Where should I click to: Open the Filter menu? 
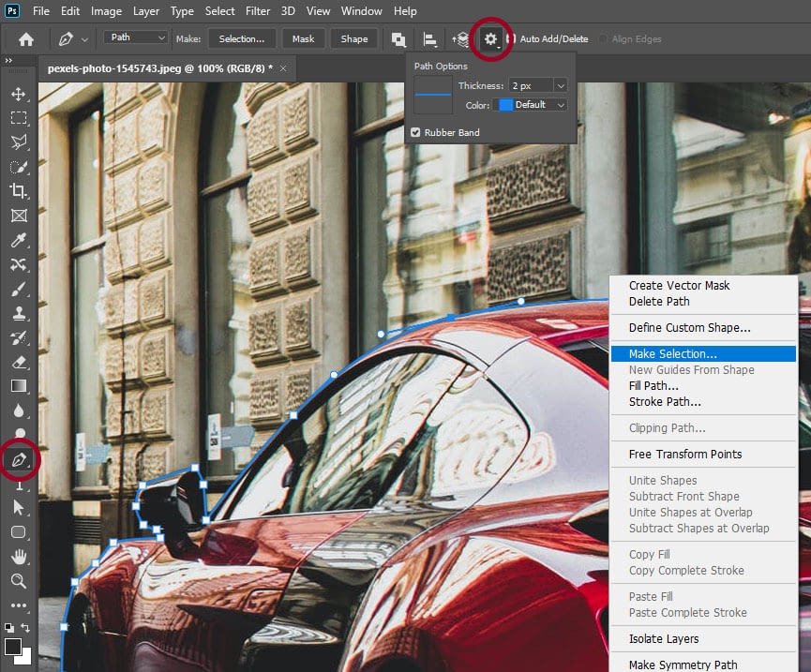(258, 10)
